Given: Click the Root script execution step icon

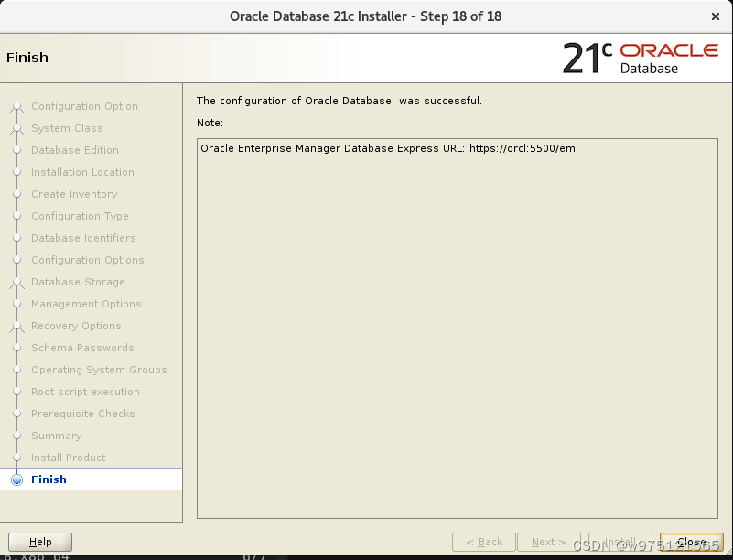Looking at the screenshot, I should [x=16, y=392].
